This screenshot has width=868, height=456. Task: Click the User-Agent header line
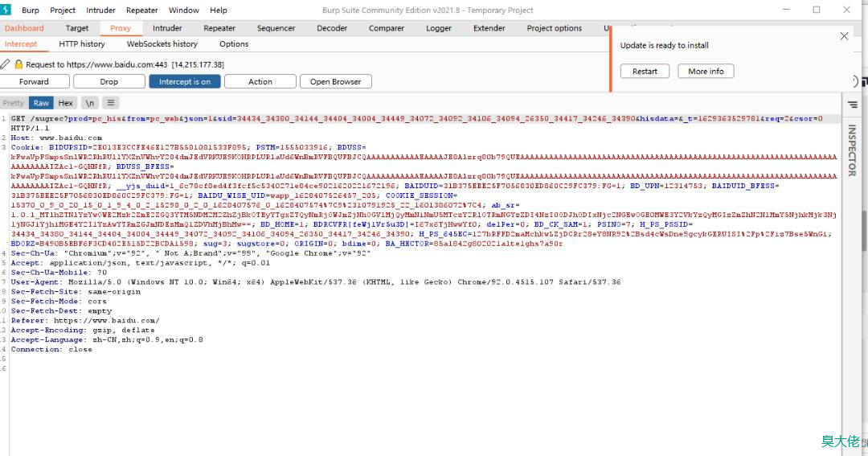click(316, 282)
